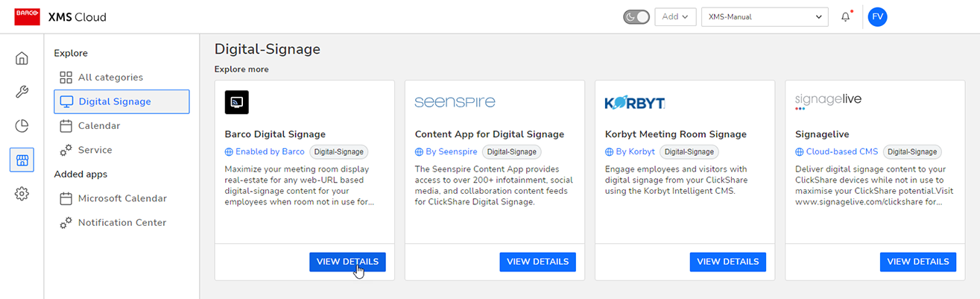Image resolution: width=980 pixels, height=299 pixels.
Task: Open the FV user avatar
Action: [x=878, y=16]
